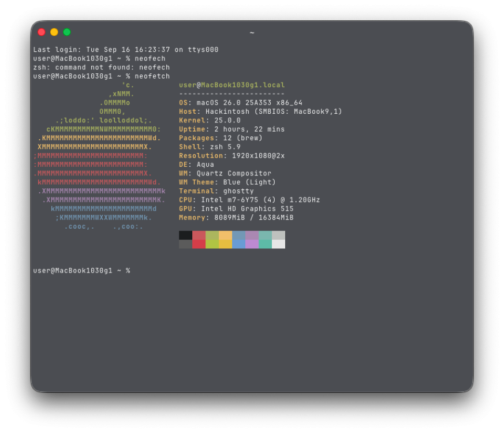Click the 'Memory: 8089MiB / 16384MiB' line
Screen dimensions: 504x433
pyautogui.click(x=236, y=218)
